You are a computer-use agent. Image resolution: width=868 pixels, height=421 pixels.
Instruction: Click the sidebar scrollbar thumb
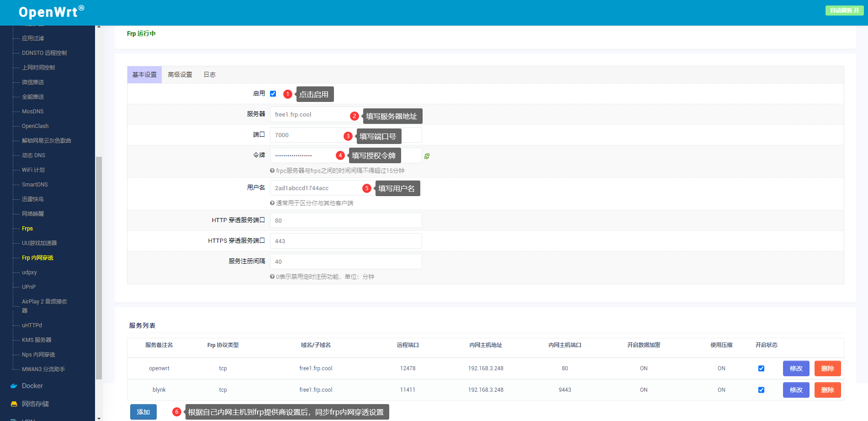coord(99,268)
